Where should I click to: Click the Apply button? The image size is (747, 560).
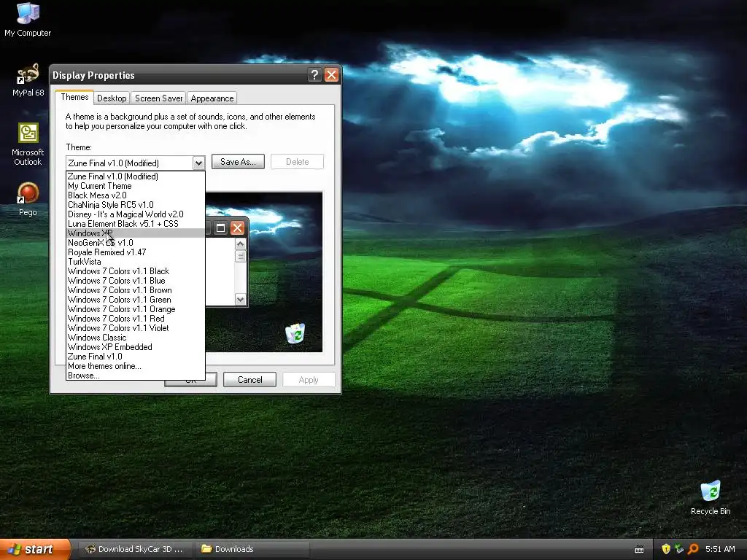[309, 379]
